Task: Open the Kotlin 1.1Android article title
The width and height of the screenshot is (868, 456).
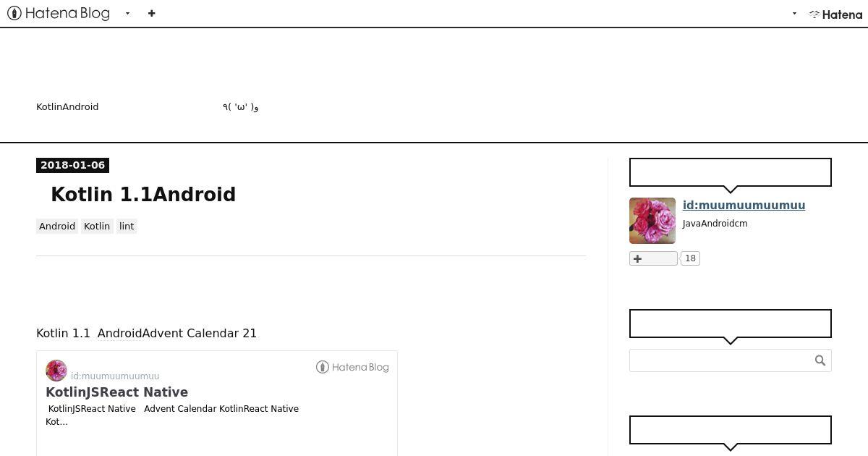Action: (143, 195)
